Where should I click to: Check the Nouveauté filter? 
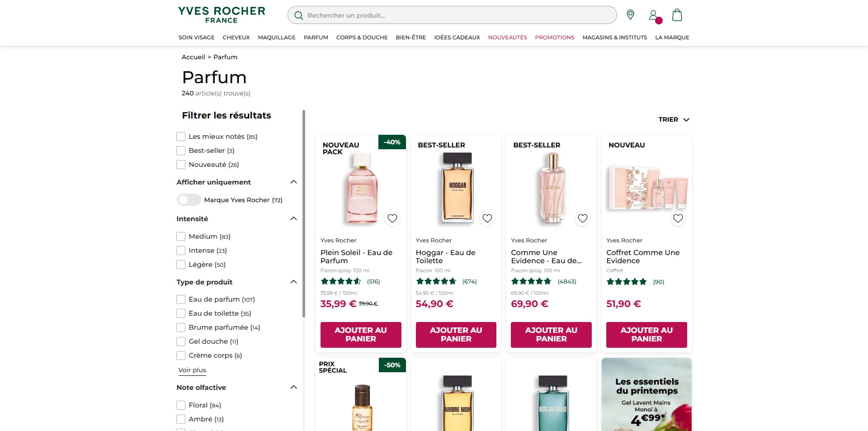click(x=181, y=165)
